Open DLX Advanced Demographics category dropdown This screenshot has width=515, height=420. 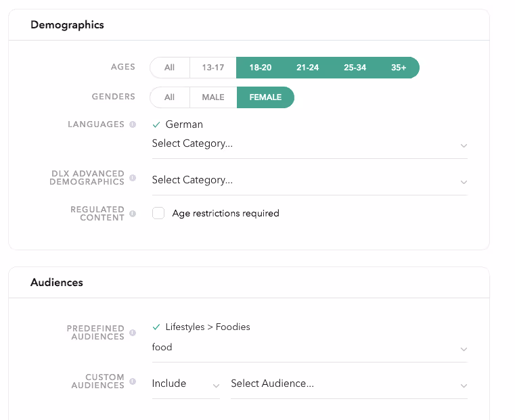(309, 180)
